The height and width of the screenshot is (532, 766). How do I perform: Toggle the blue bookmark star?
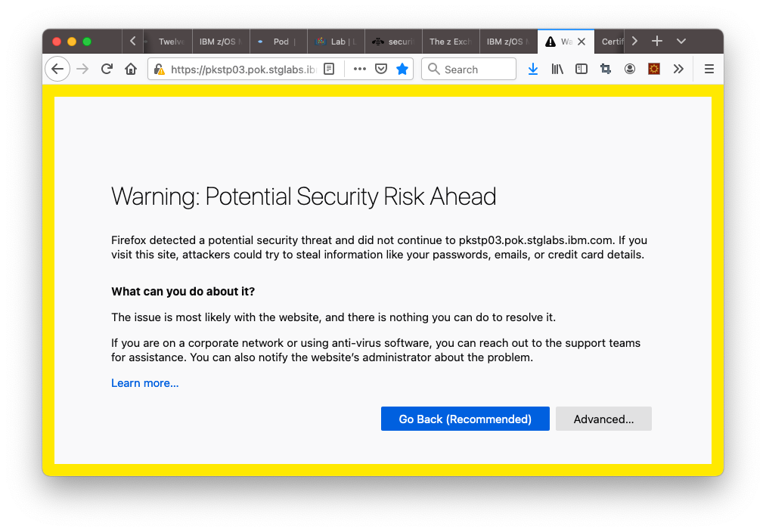coord(402,69)
